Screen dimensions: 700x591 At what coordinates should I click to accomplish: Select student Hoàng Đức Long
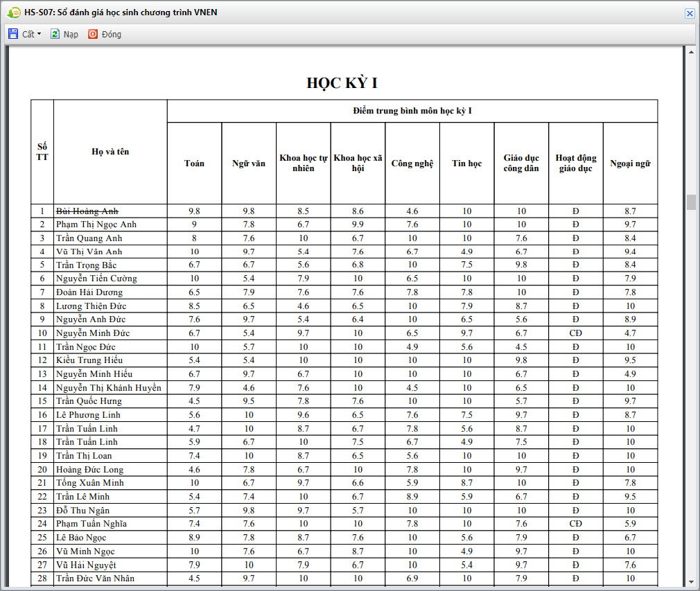pyautogui.click(x=89, y=470)
